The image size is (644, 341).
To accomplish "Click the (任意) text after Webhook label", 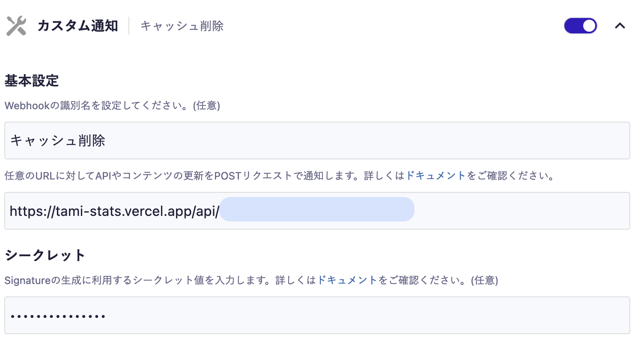I will click(x=207, y=105).
